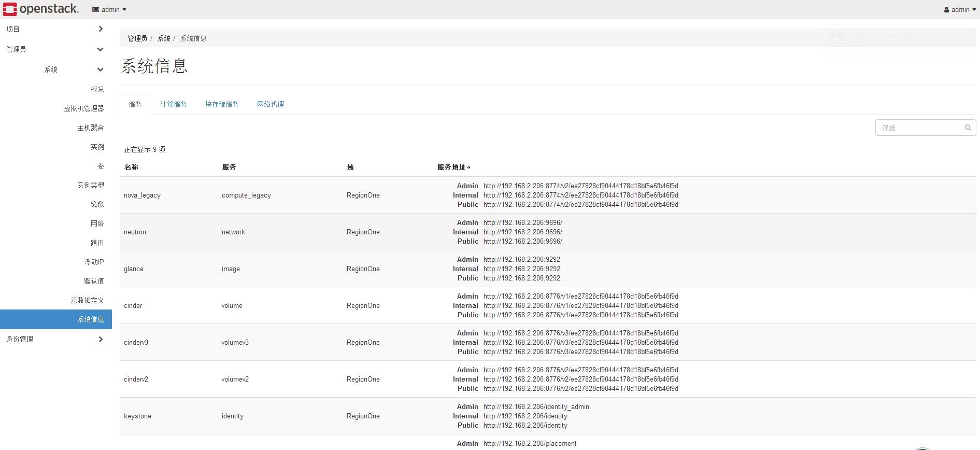
Task: Navigate to 浮动IP in sidebar
Action: coord(94,262)
